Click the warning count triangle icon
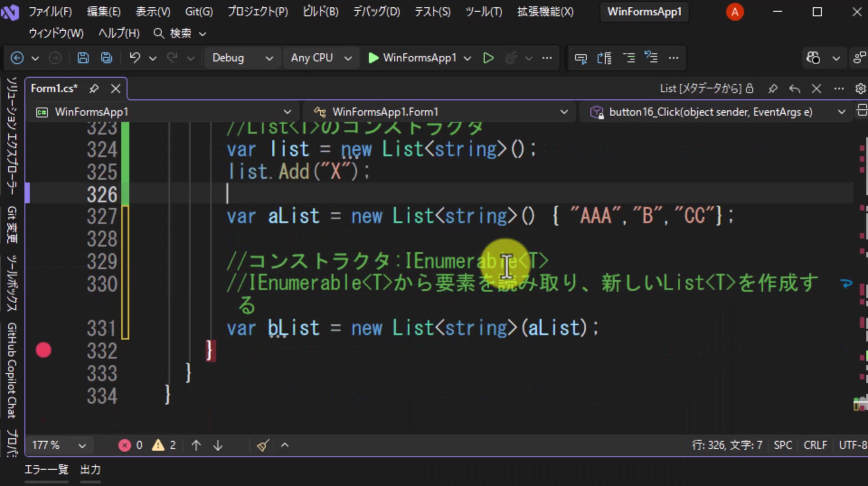 click(158, 445)
